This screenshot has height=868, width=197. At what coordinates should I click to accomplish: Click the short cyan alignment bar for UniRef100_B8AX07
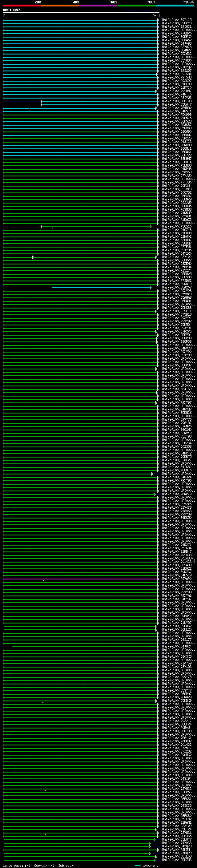point(102,288)
